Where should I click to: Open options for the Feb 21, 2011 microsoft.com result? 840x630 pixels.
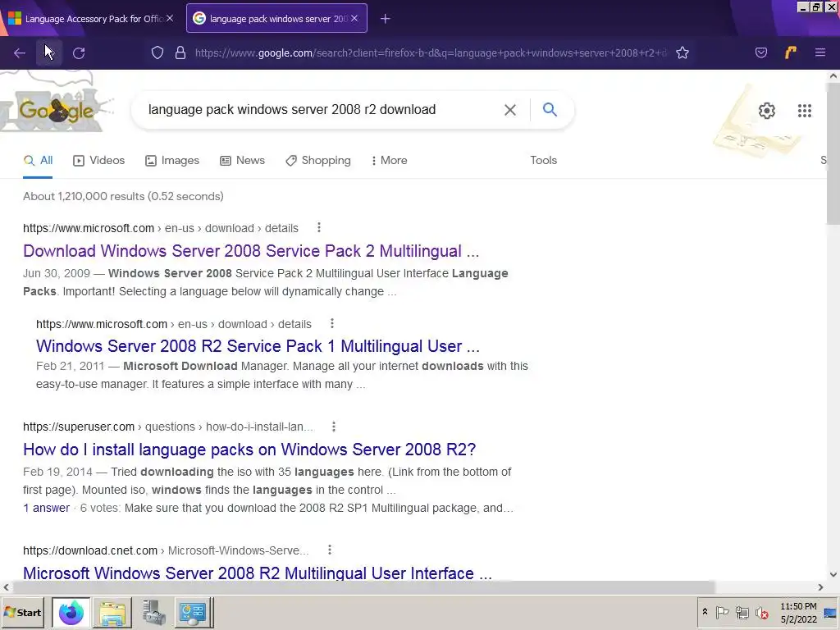coord(332,323)
